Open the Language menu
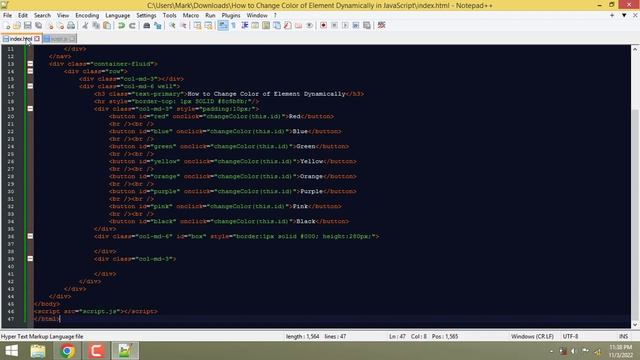 pos(118,16)
